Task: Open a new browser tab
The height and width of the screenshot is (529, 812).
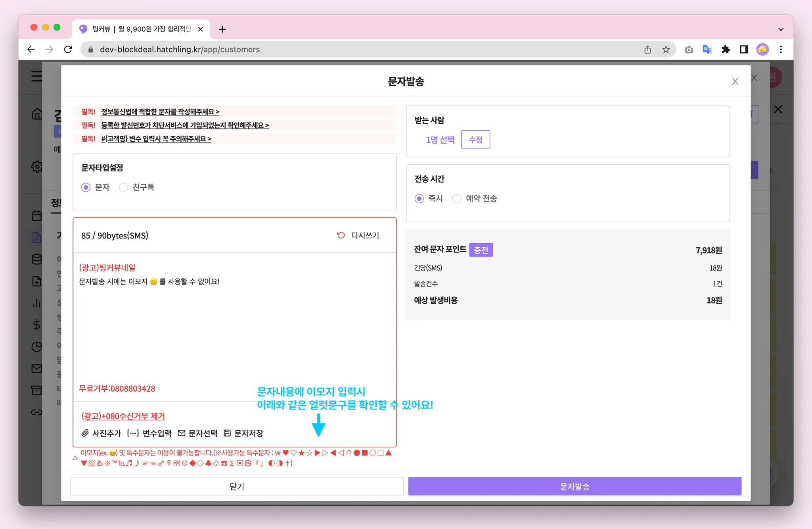Action: (x=222, y=29)
